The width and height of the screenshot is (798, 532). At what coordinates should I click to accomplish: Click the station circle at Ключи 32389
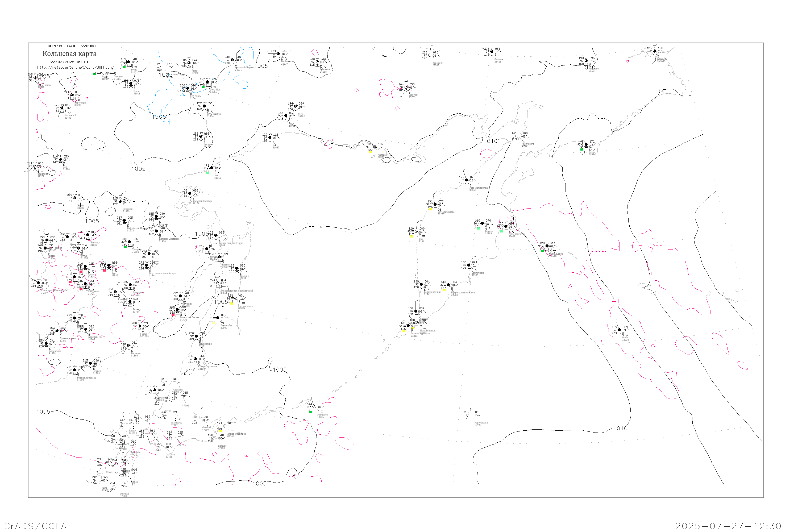click(482, 224)
